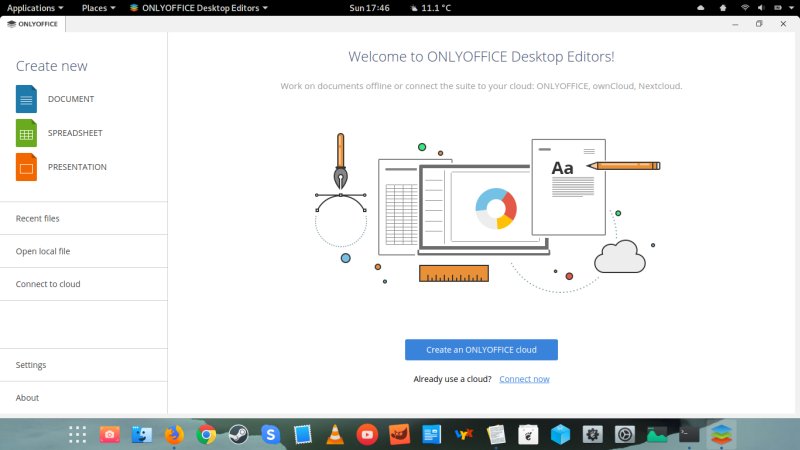Launch Steam from the dock

pyautogui.click(x=238, y=435)
